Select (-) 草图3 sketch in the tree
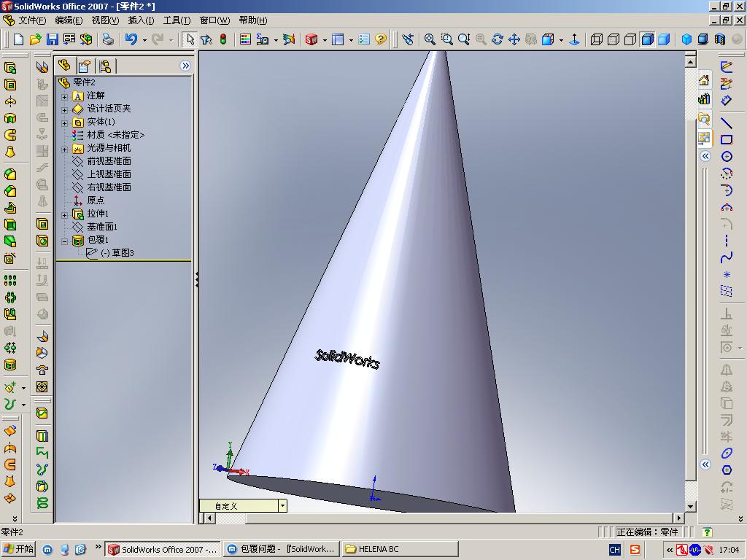This screenshot has height=560, width=747. [117, 253]
